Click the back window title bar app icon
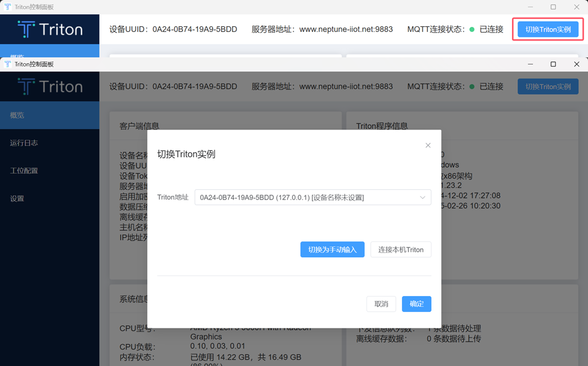The image size is (588, 366). [7, 7]
